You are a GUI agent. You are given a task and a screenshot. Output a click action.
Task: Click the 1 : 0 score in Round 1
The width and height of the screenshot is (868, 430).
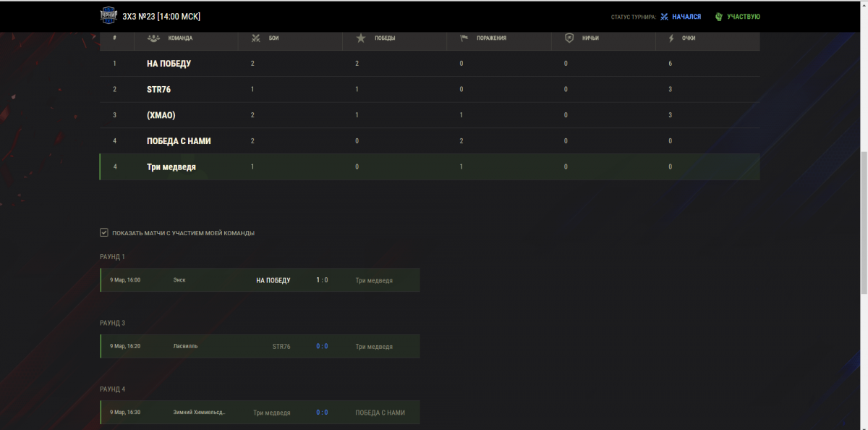(x=322, y=280)
